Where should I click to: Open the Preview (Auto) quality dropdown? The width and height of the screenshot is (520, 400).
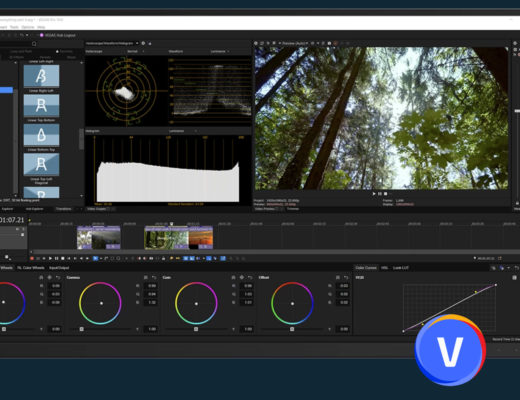pos(294,43)
